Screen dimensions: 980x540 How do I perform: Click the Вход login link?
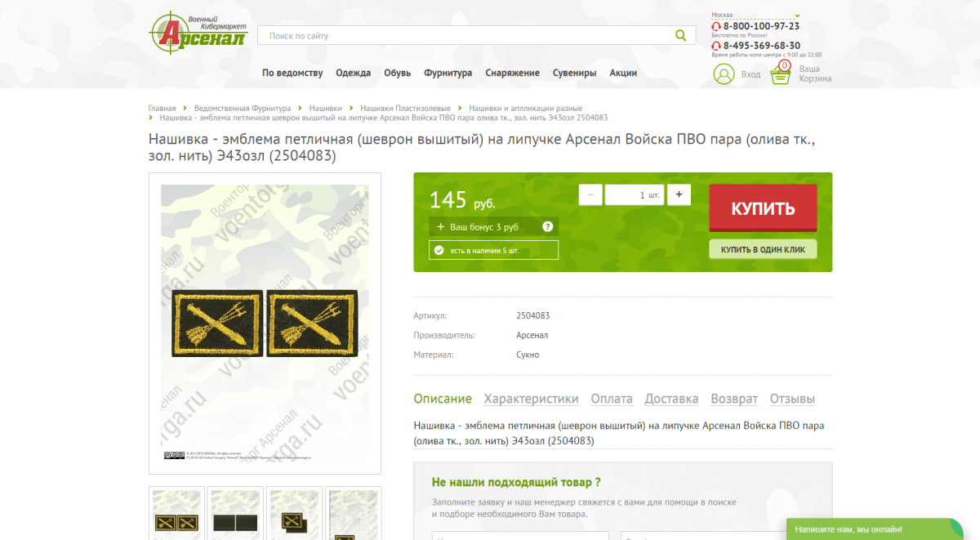[751, 74]
